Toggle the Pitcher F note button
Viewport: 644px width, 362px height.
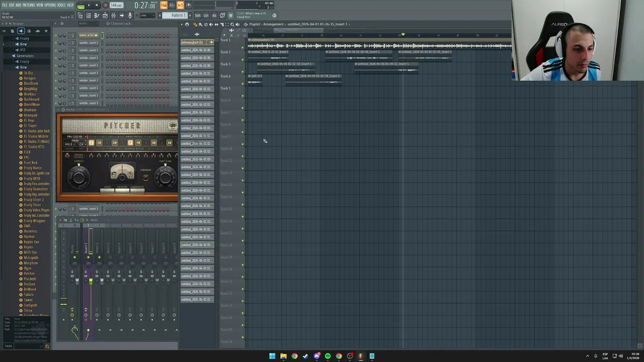pos(130,143)
